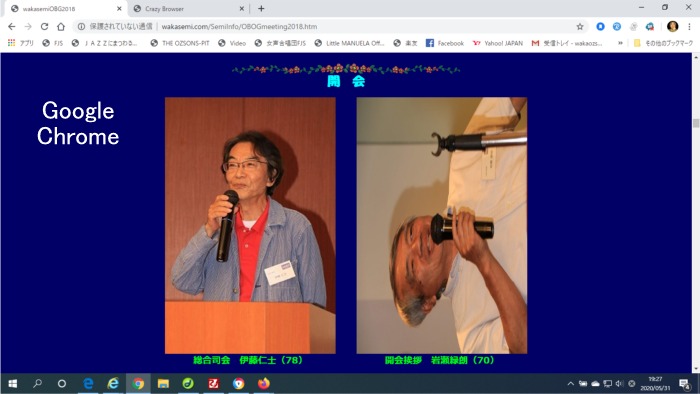The height and width of the screenshot is (394, 700).
Task: Open the Facebook bookmark
Action: click(445, 43)
